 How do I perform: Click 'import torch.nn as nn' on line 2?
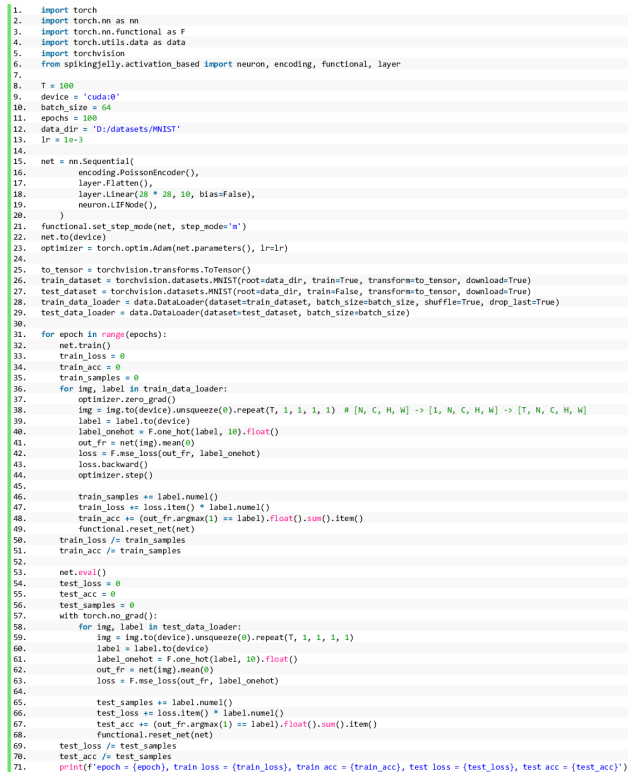tap(90, 21)
